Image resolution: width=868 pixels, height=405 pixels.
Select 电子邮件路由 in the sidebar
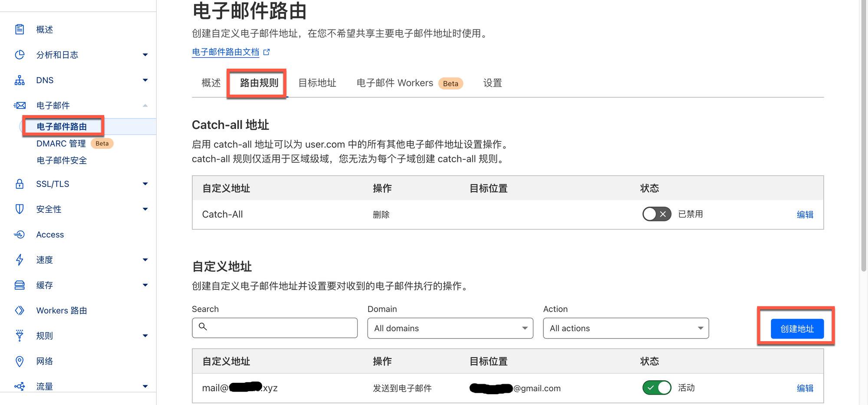[x=62, y=127]
